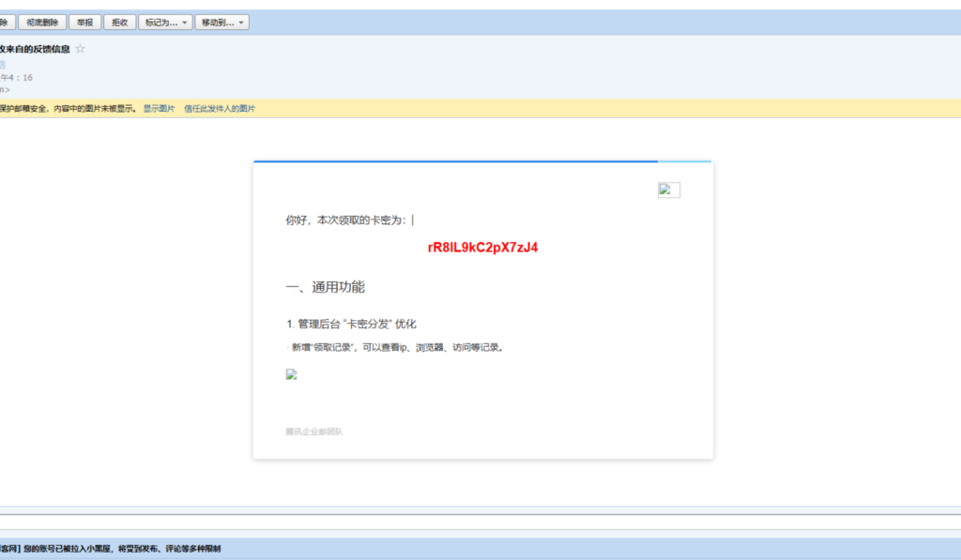The height and width of the screenshot is (560, 961).
Task: Click the blue sender name under the subject
Action: (3, 64)
